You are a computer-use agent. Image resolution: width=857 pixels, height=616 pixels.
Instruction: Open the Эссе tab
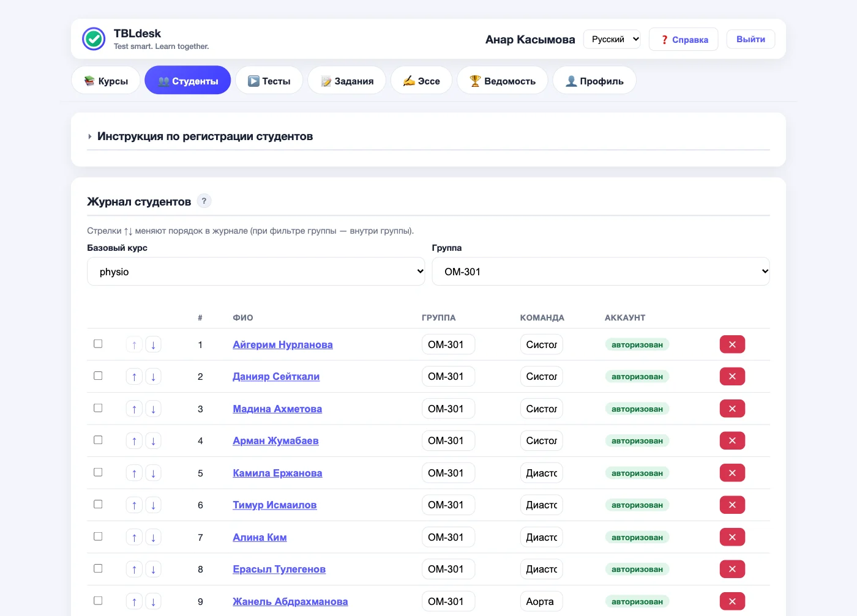click(422, 81)
